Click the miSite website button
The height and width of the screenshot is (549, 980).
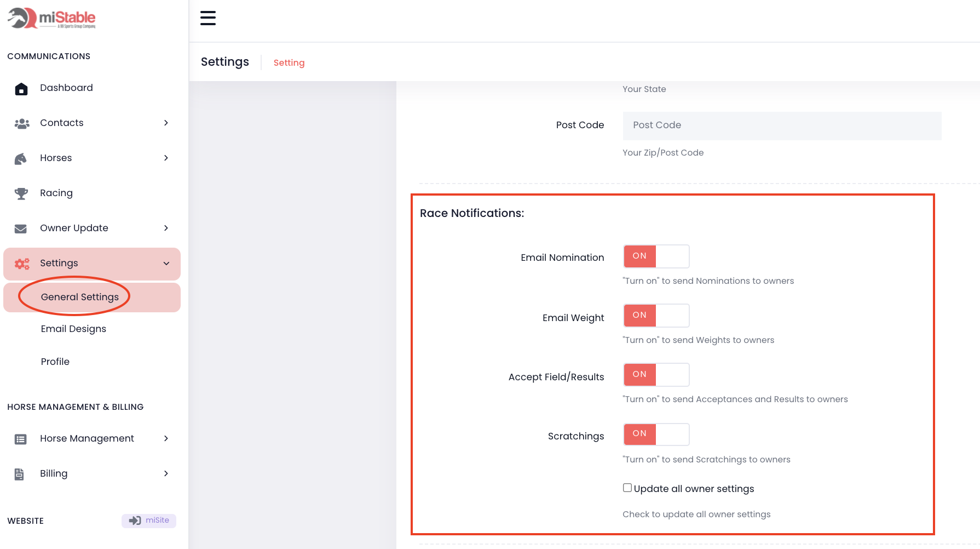coord(149,521)
